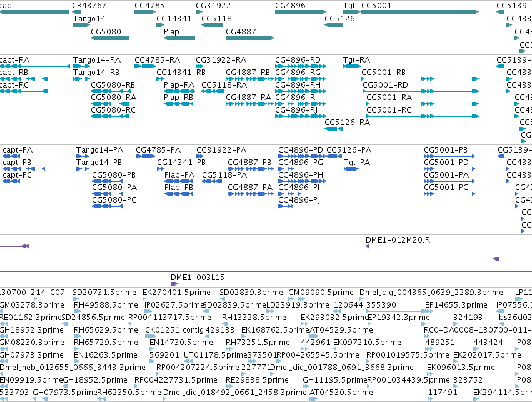Select the CG14341-RB transcript label
Screen dimensions: 532x402
(181, 73)
